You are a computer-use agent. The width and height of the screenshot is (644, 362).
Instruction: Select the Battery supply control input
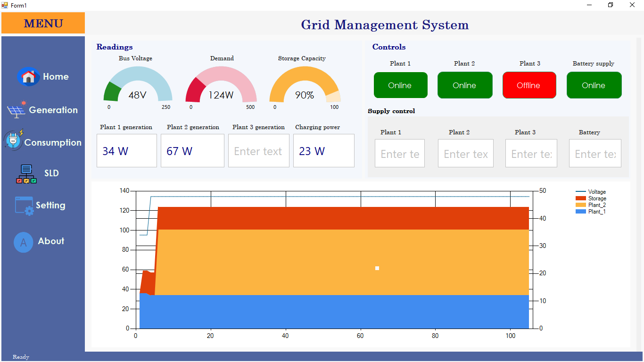(595, 153)
